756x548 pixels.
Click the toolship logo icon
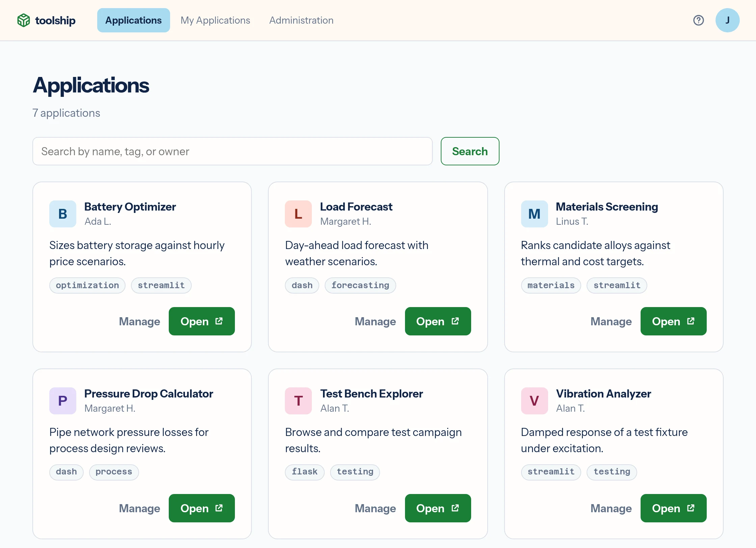24,20
